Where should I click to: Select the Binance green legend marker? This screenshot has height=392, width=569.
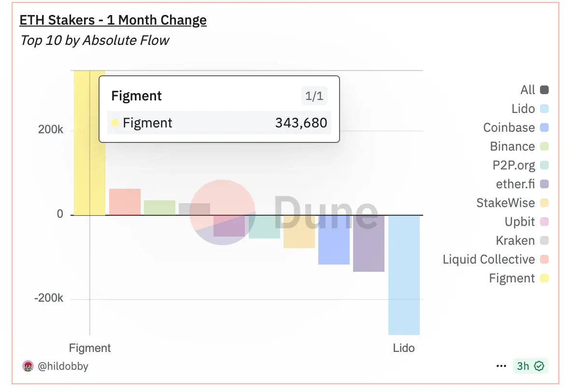tap(545, 146)
